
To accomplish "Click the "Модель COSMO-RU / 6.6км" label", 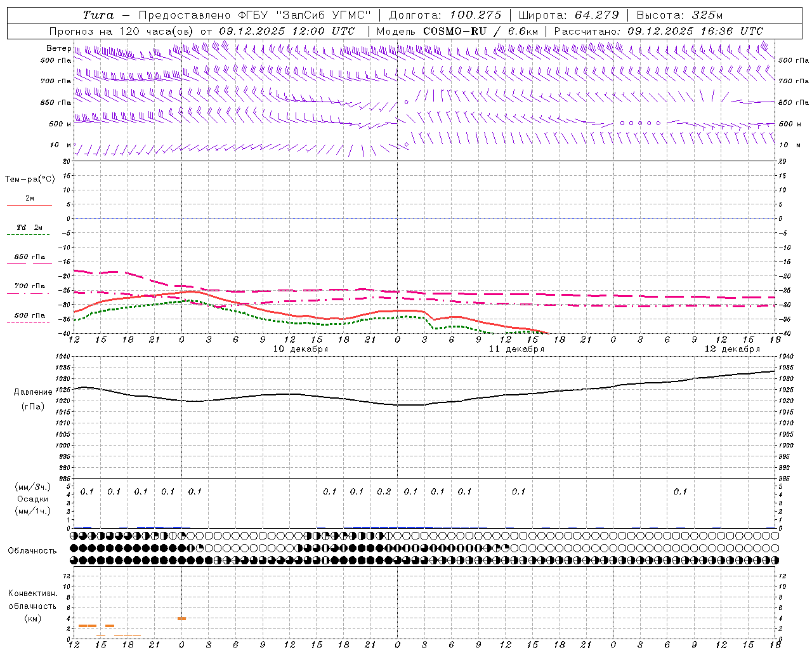I will (457, 31).
